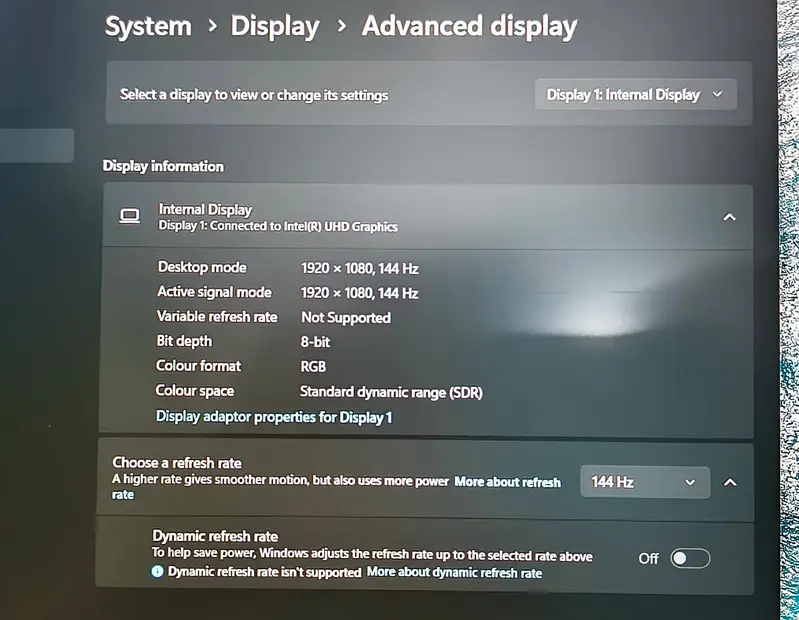Click the info icon beside dynamic refresh rate notice

(x=157, y=573)
